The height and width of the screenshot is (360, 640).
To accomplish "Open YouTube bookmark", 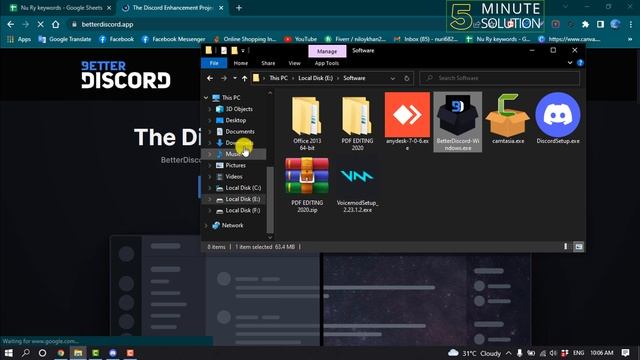I will tap(300, 39).
